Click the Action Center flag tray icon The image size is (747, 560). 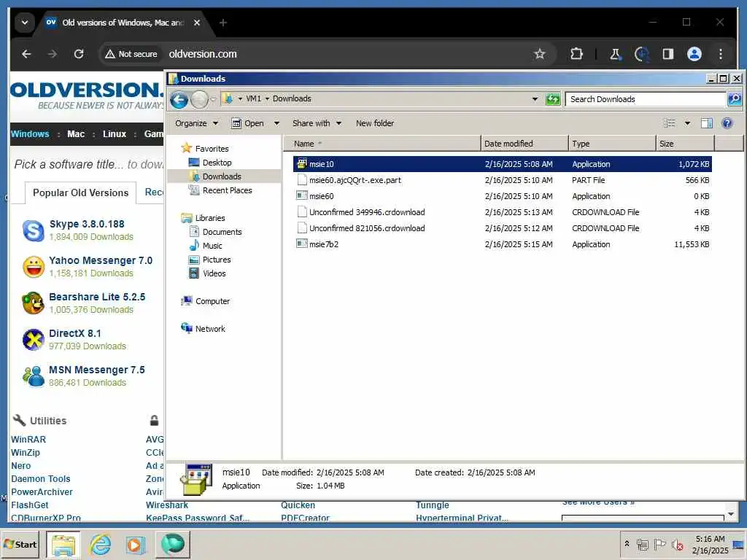659,544
